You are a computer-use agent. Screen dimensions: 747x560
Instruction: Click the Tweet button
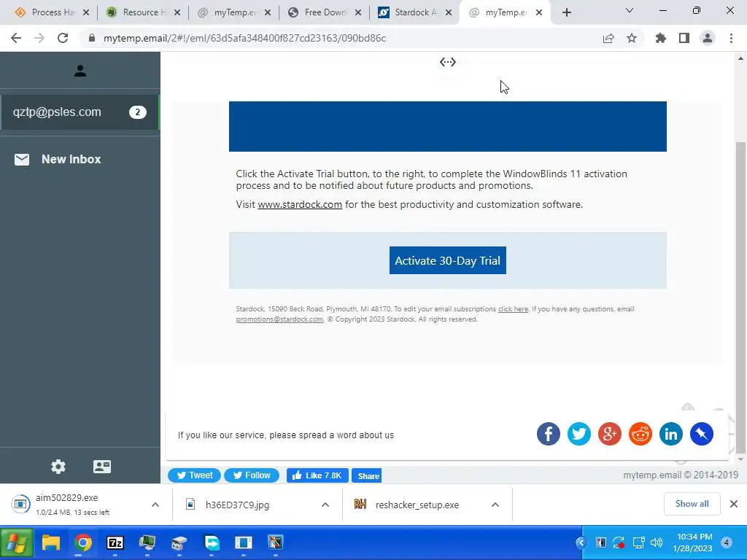pyautogui.click(x=194, y=475)
